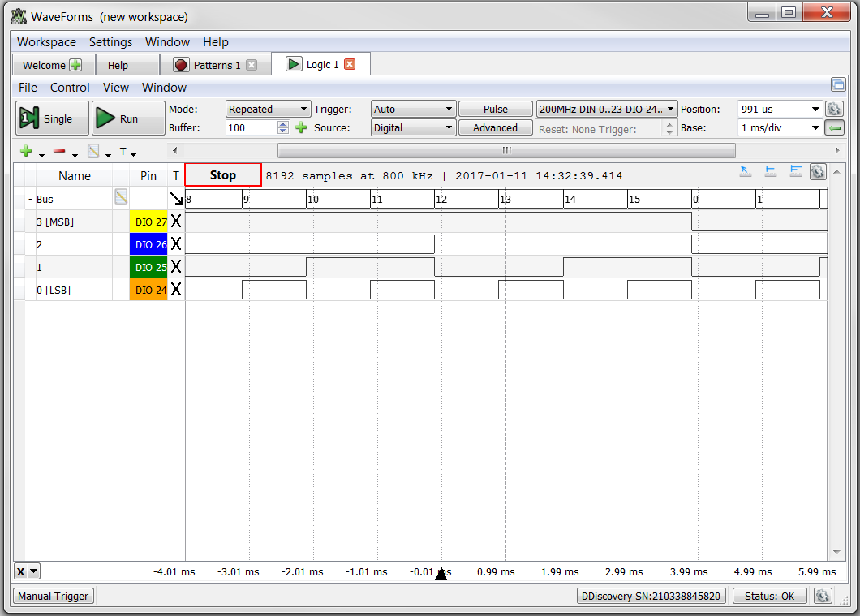This screenshot has height=616, width=860.
Task: Close the Patterns 1 tab
Action: click(252, 65)
